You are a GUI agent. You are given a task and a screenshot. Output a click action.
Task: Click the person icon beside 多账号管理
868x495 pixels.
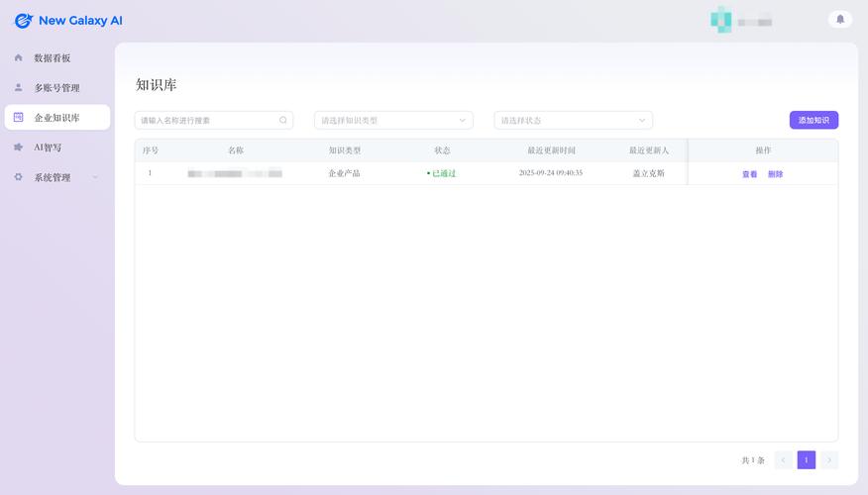coord(18,87)
